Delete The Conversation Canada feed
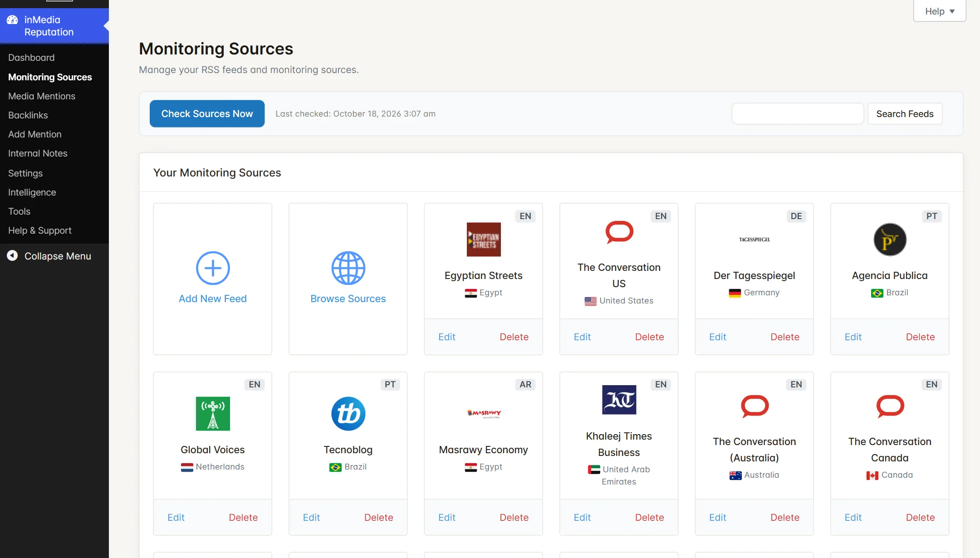Screen dimensions: 980x558 click(x=920, y=518)
